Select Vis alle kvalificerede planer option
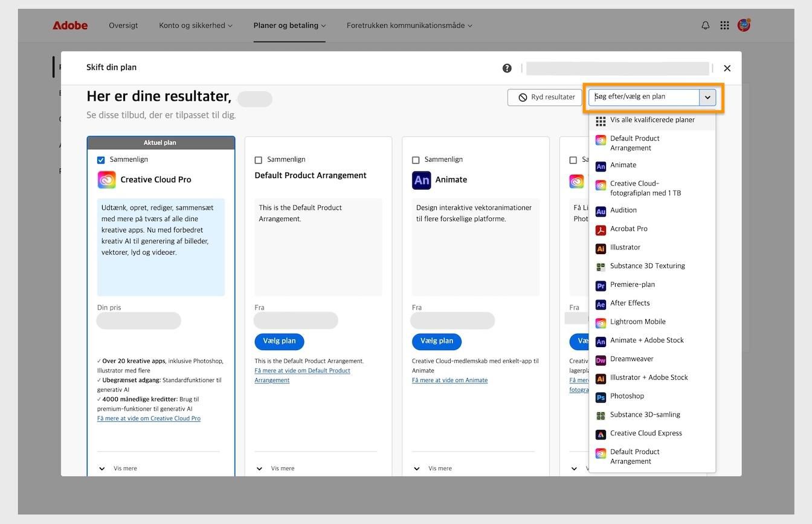This screenshot has height=524, width=812. pyautogui.click(x=652, y=120)
